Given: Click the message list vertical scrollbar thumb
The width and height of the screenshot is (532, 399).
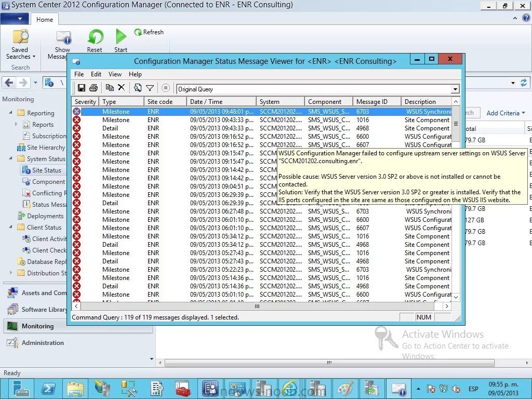Looking at the screenshot, I should tap(456, 124).
